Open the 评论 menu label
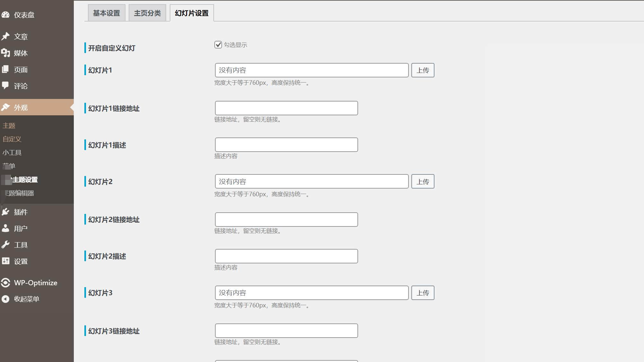Screen dimensions: 644x362 21,86
